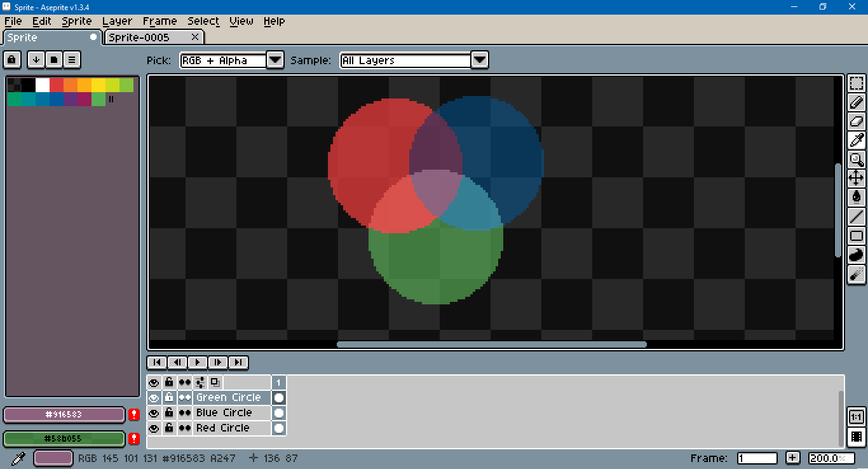Open palette options hamburger menu

coord(72,60)
